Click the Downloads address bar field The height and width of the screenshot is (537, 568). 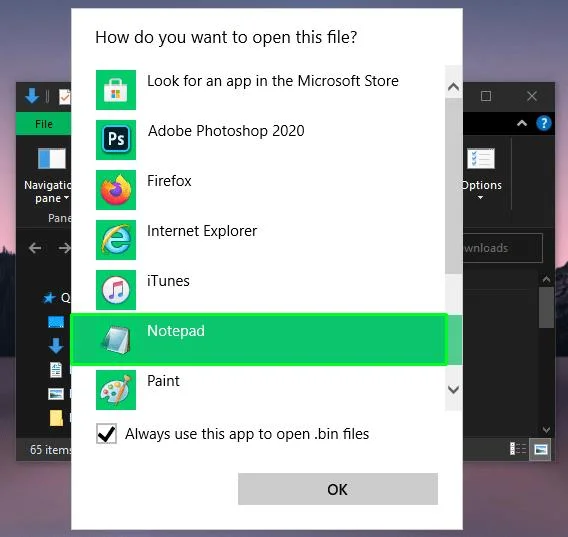coord(503,248)
